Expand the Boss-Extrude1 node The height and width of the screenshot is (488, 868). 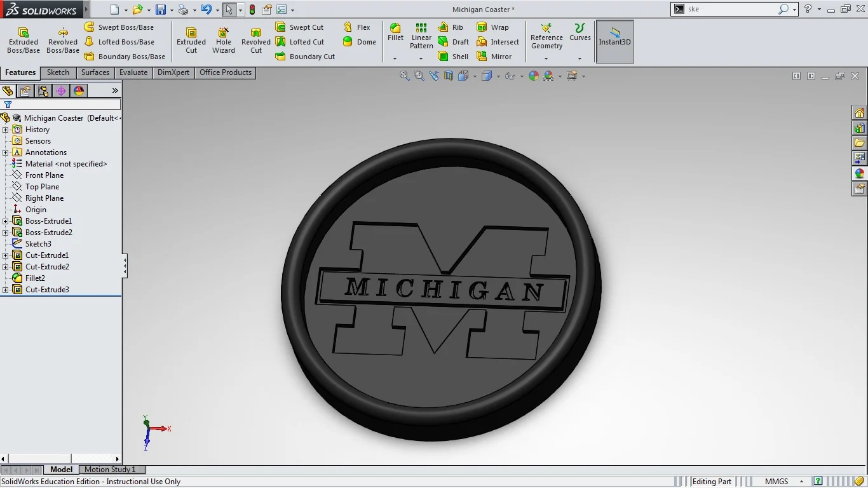pos(6,221)
